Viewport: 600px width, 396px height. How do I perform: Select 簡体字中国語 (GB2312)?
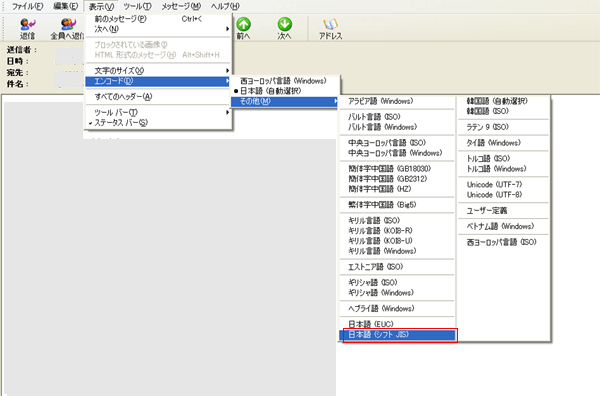[397, 179]
